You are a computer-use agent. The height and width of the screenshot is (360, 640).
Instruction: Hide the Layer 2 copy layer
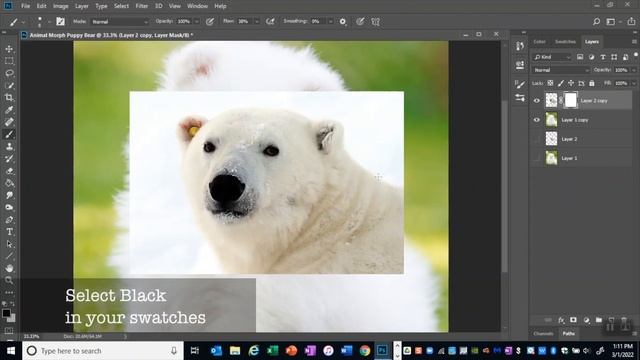click(x=537, y=100)
